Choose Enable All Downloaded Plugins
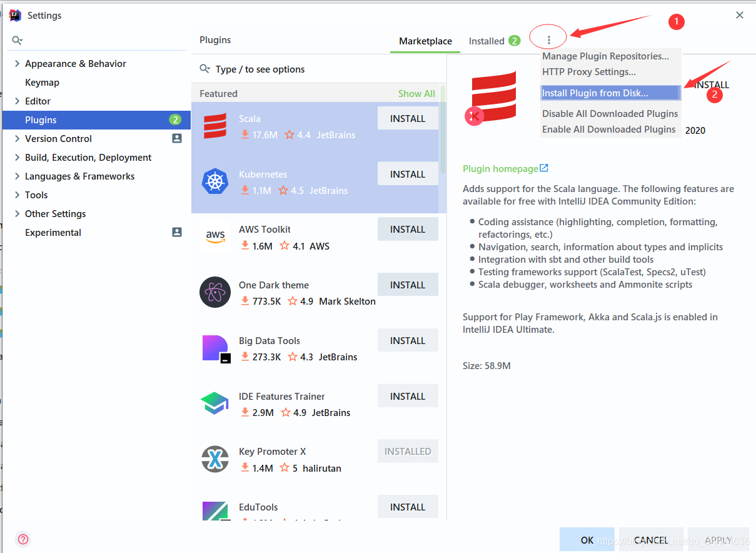This screenshot has height=553, width=756. tap(609, 129)
